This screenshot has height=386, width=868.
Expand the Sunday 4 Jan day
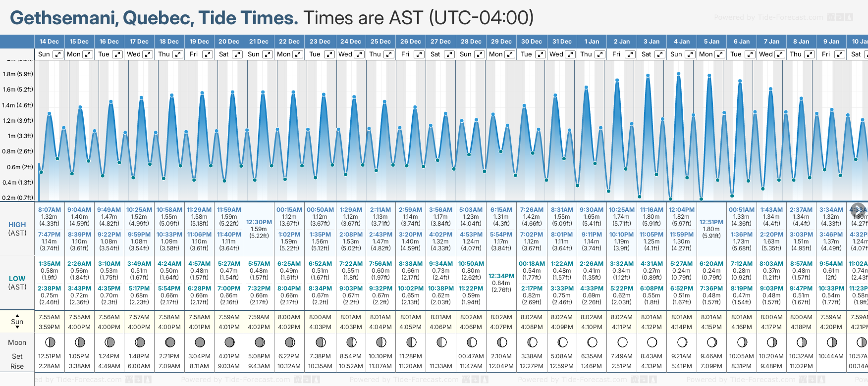690,54
